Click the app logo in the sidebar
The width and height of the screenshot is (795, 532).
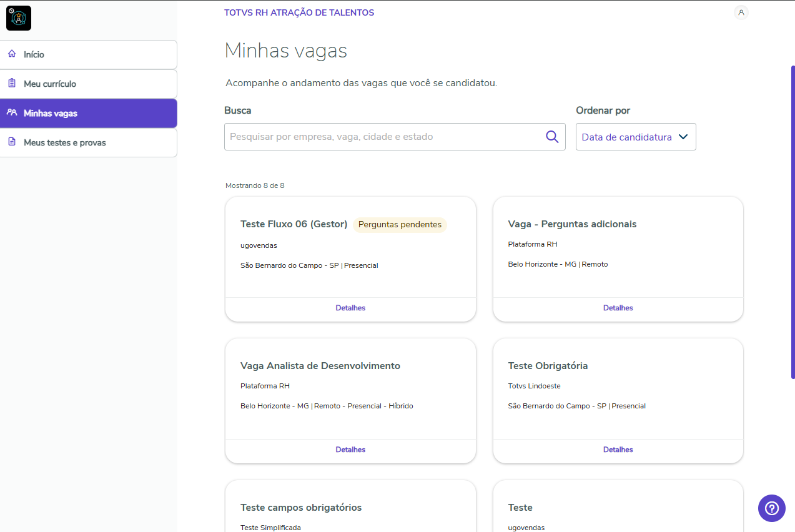[x=19, y=18]
